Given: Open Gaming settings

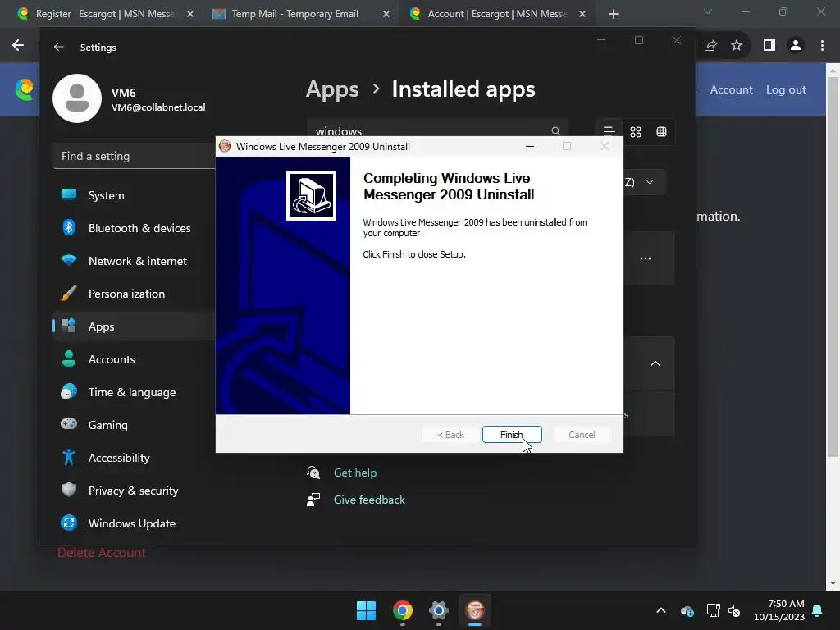Looking at the screenshot, I should point(134,425).
